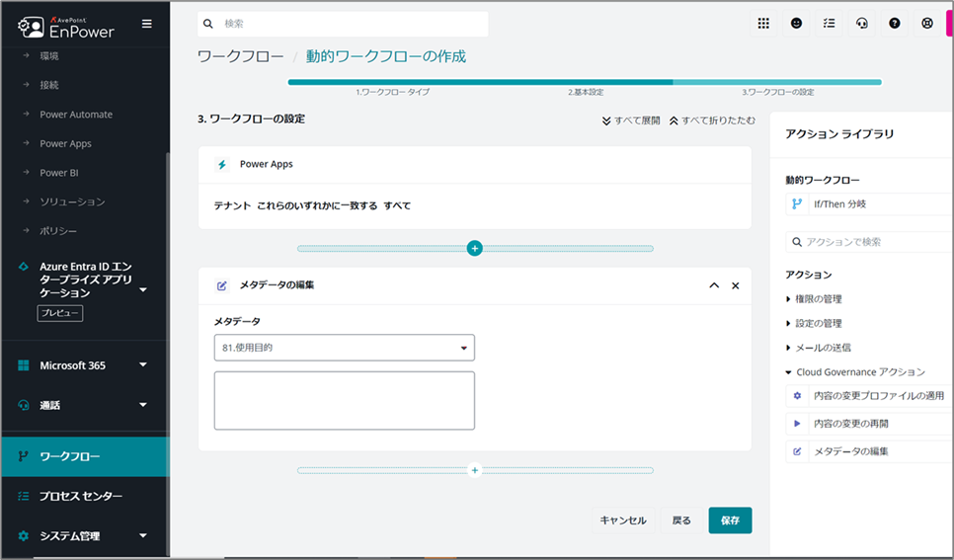Open ポリシー in the sidebar
The width and height of the screenshot is (954, 560).
pos(58,231)
